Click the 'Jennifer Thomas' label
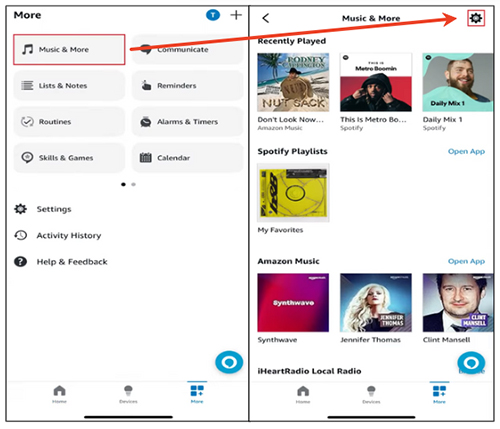Viewport: 500px width, 429px height. (x=370, y=340)
